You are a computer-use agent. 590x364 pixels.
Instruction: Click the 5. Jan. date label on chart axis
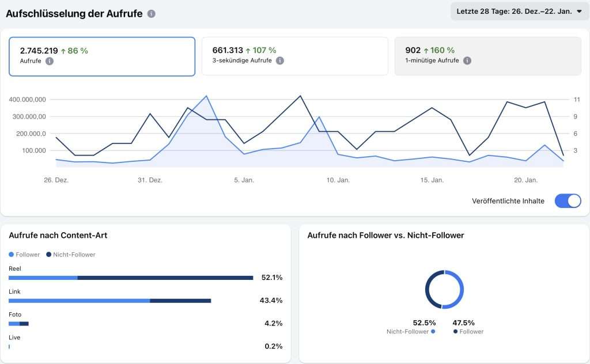(x=244, y=180)
